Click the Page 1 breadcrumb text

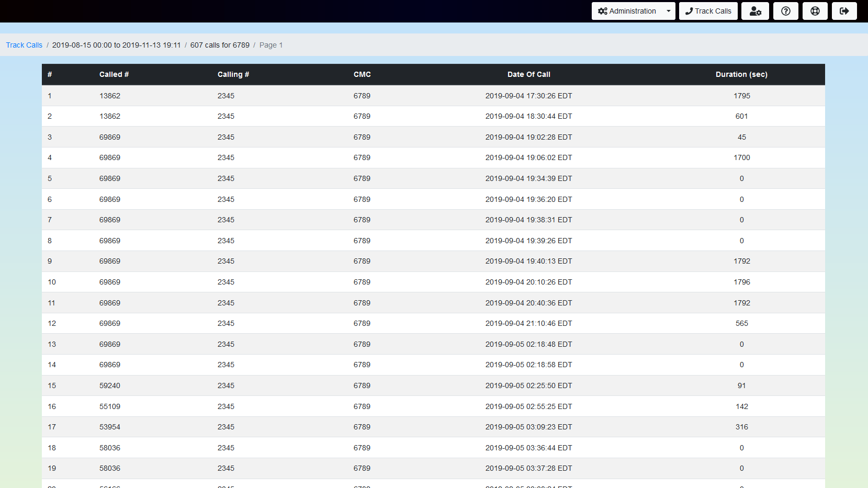click(x=271, y=45)
